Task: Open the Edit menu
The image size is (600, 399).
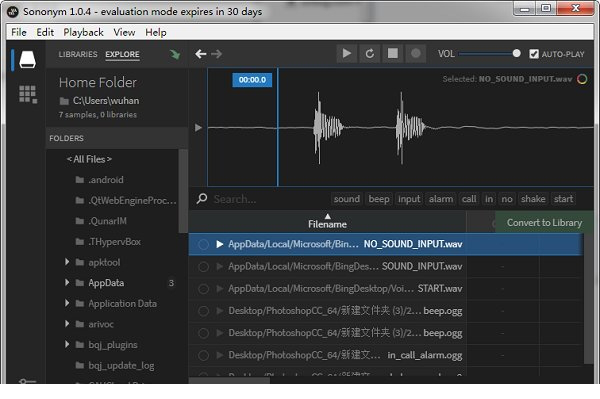Action: pos(45,33)
